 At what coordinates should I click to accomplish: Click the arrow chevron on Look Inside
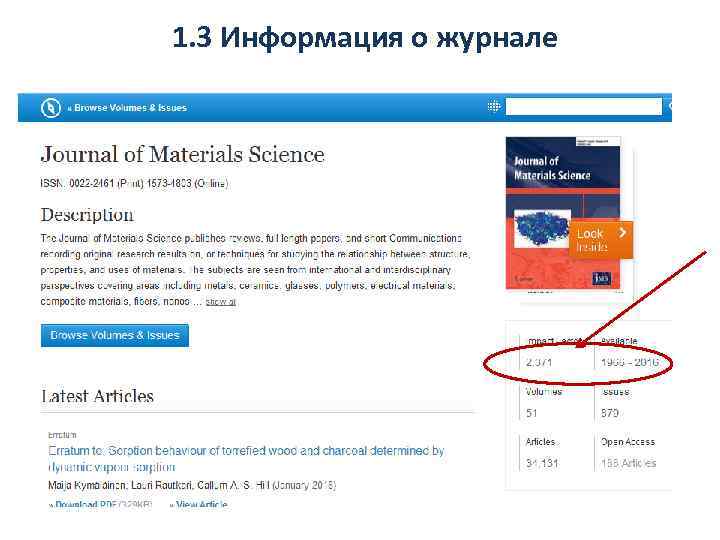622,233
